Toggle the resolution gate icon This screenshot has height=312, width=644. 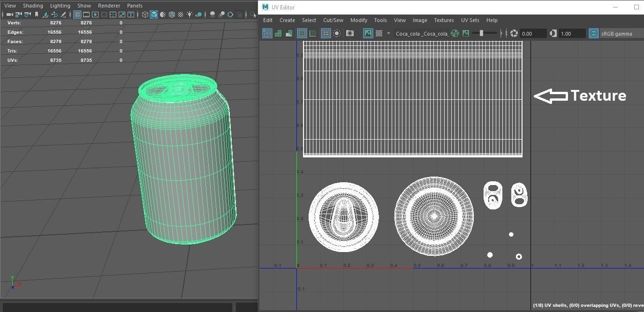click(95, 15)
